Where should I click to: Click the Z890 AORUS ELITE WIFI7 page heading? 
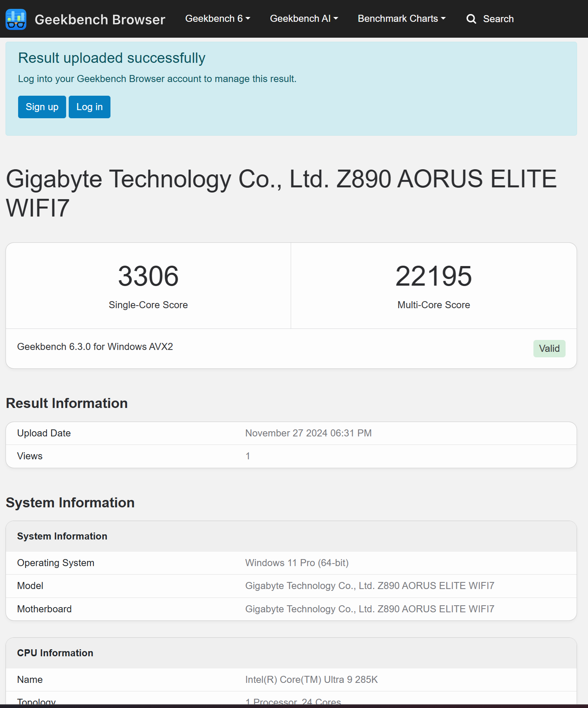[281, 193]
